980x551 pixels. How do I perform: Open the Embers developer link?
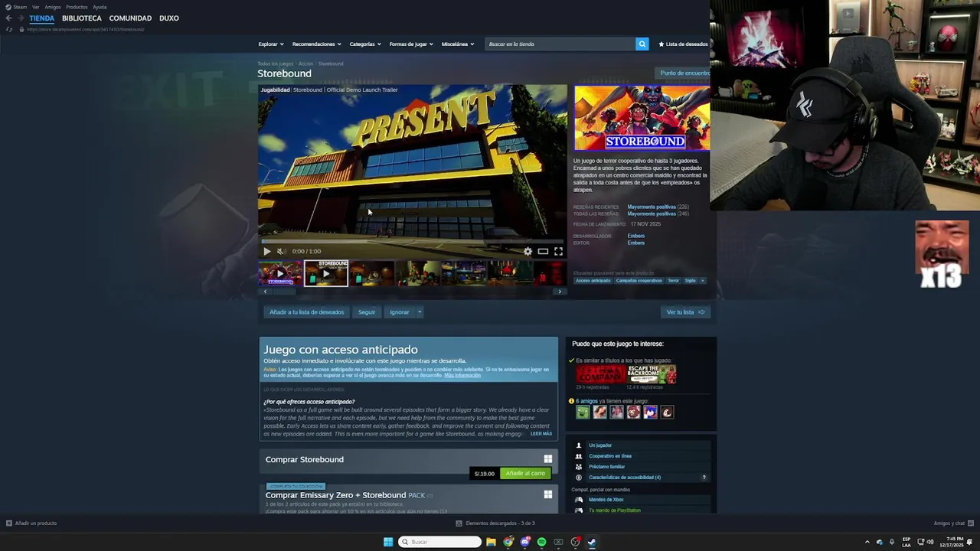pos(636,236)
